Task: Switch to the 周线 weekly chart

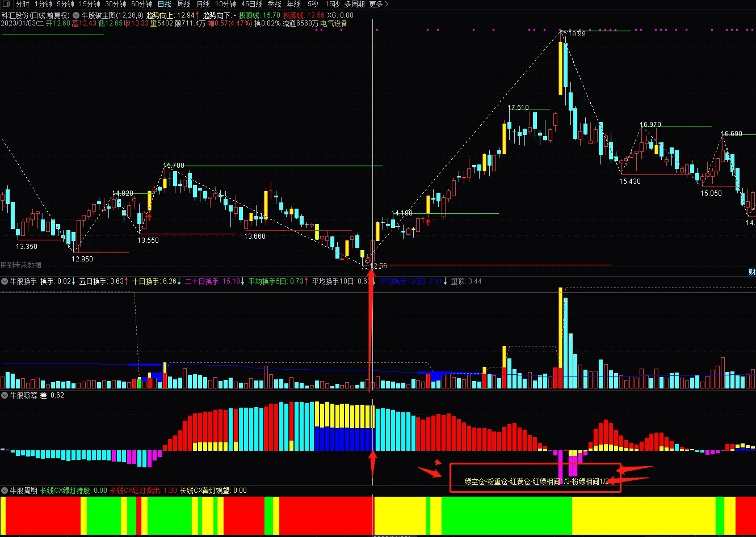Action: point(184,4)
